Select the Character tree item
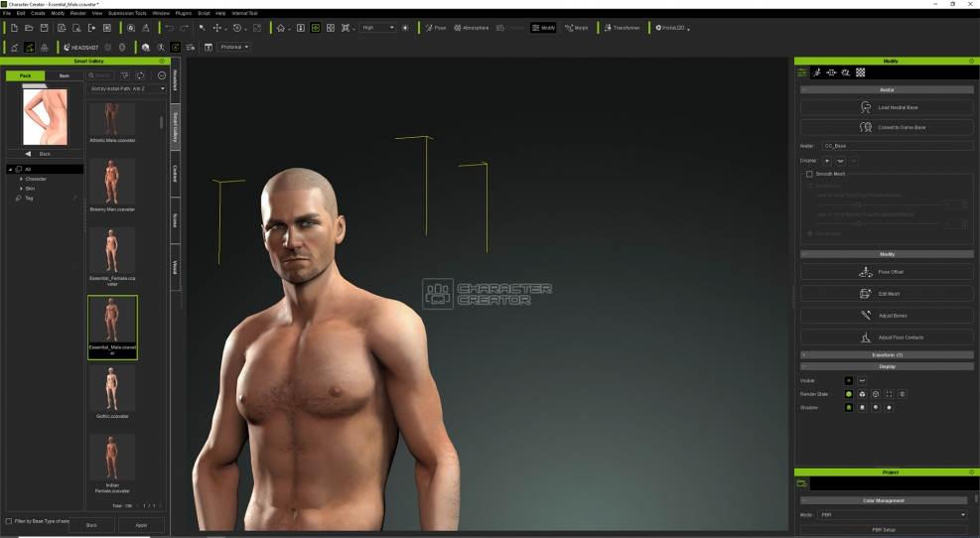The width and height of the screenshot is (980, 538). pyautogui.click(x=36, y=179)
